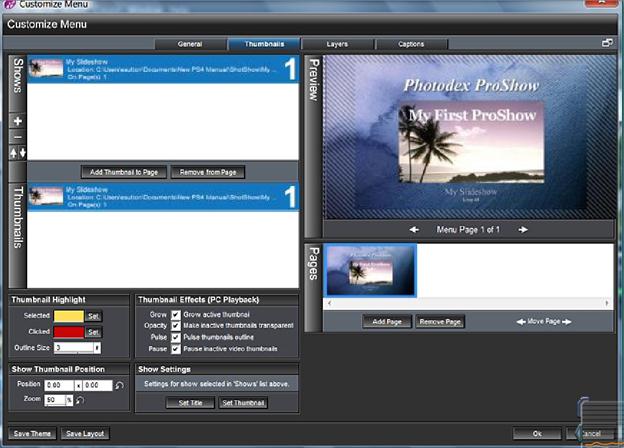Adjust the Outline Size stepper arrows
Screen dimensions: 624x448
pyautogui.click(x=97, y=348)
